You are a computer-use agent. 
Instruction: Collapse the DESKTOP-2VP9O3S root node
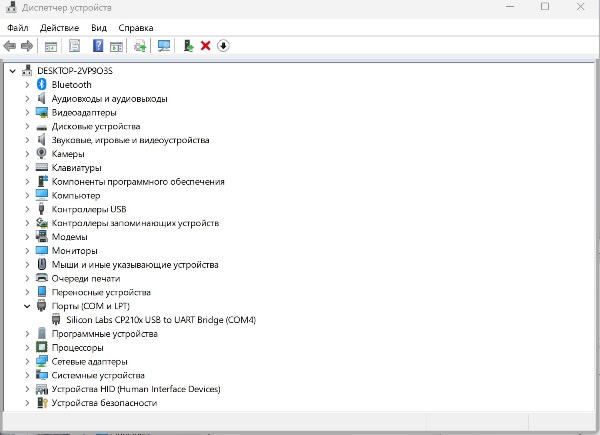[x=13, y=71]
